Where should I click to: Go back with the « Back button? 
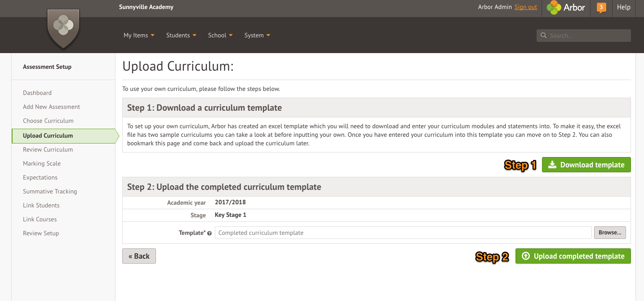point(139,256)
